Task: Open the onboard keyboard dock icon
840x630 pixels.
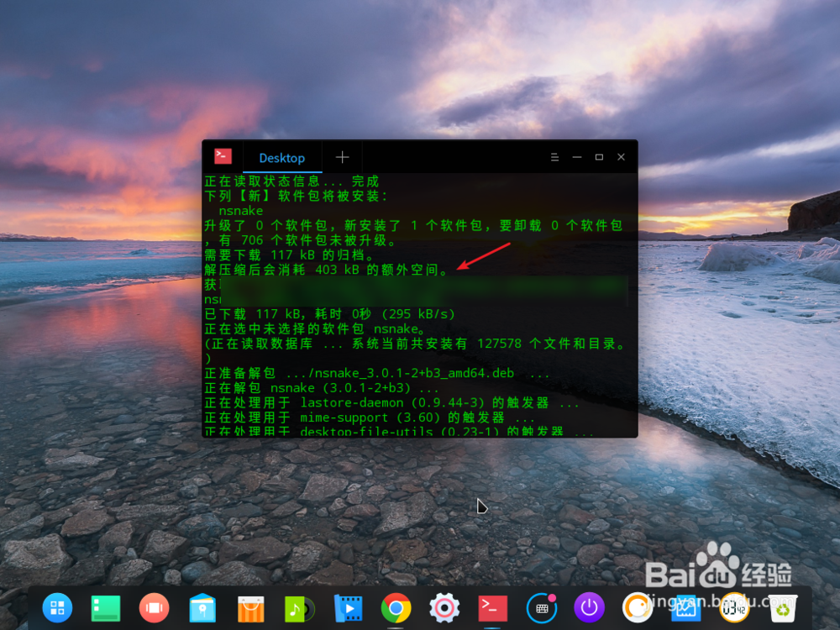Action: click(x=542, y=608)
